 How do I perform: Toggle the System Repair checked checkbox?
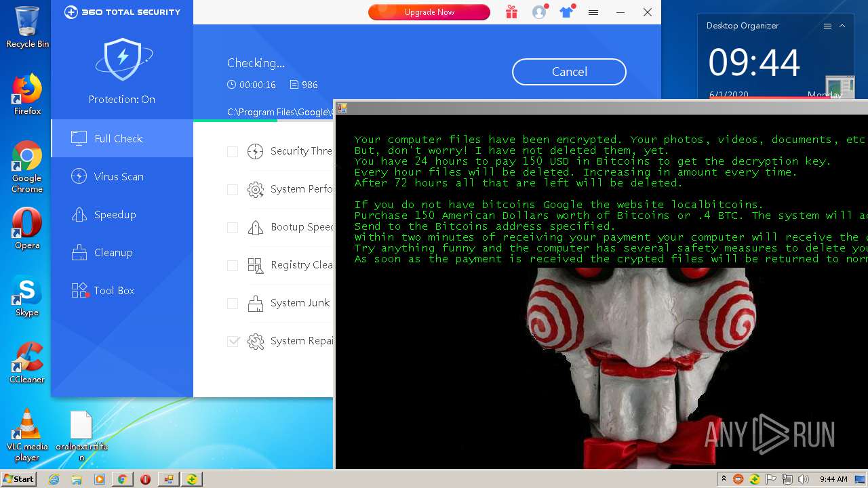pos(233,341)
